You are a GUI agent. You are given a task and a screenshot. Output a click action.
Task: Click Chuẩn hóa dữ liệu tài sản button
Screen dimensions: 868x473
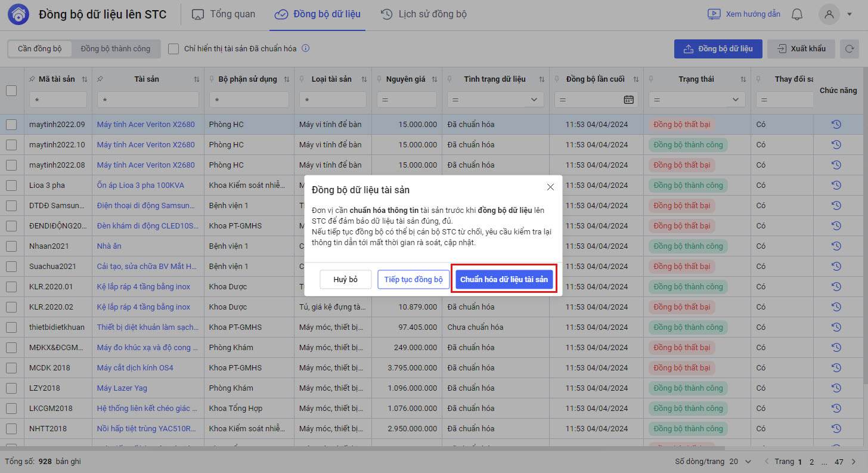(504, 279)
